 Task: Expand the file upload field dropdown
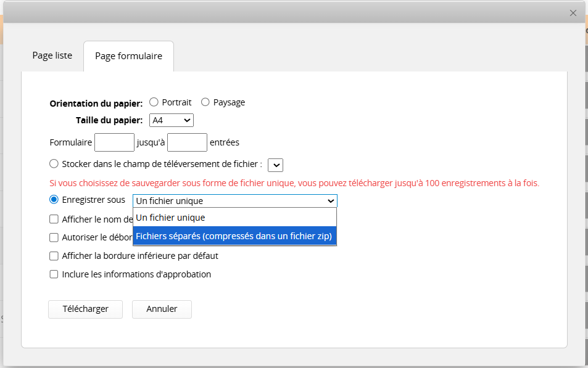(276, 165)
